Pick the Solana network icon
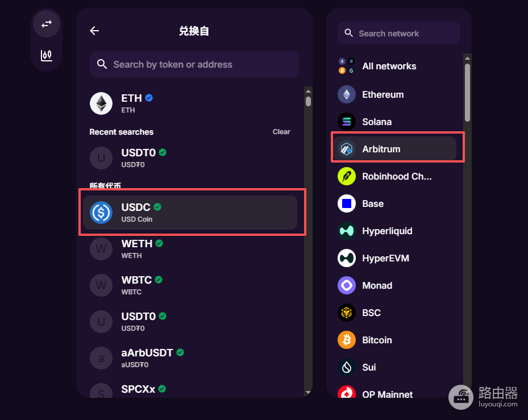 347,122
